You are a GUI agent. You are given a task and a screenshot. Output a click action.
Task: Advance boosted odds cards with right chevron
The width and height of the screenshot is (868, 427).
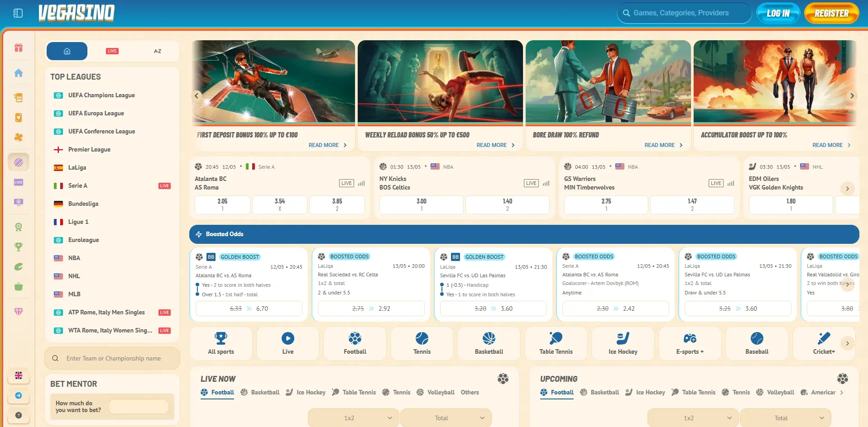(x=848, y=285)
